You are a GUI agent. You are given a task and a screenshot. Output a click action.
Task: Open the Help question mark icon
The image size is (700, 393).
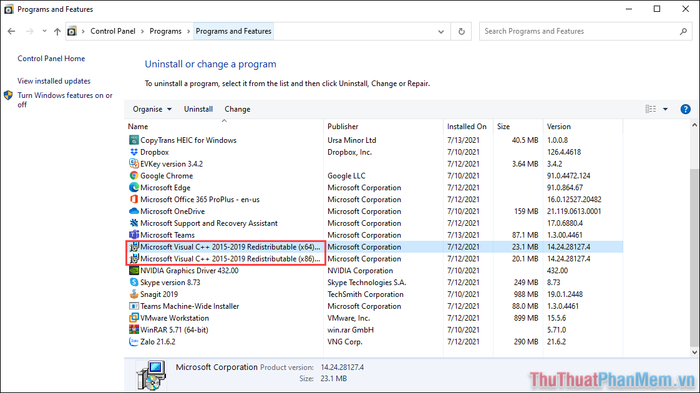[685, 109]
